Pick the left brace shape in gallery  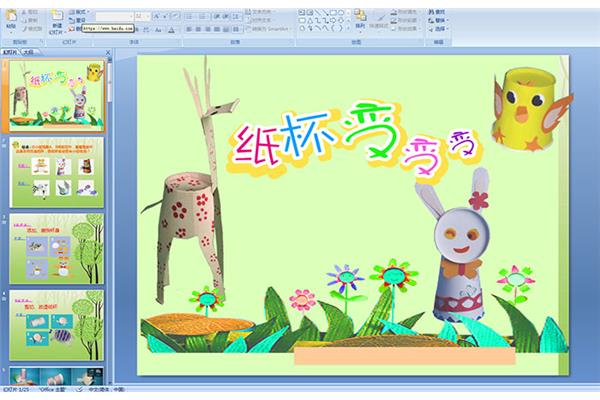[x=333, y=28]
